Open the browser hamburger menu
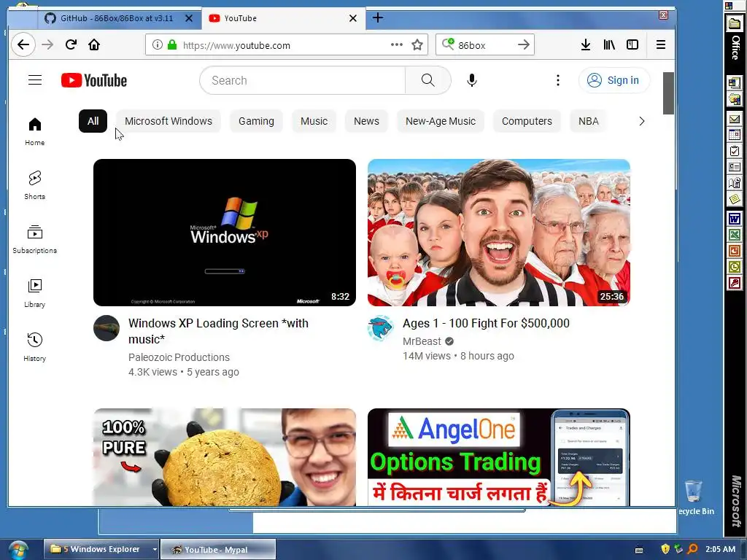The width and height of the screenshot is (747, 560). tap(660, 44)
